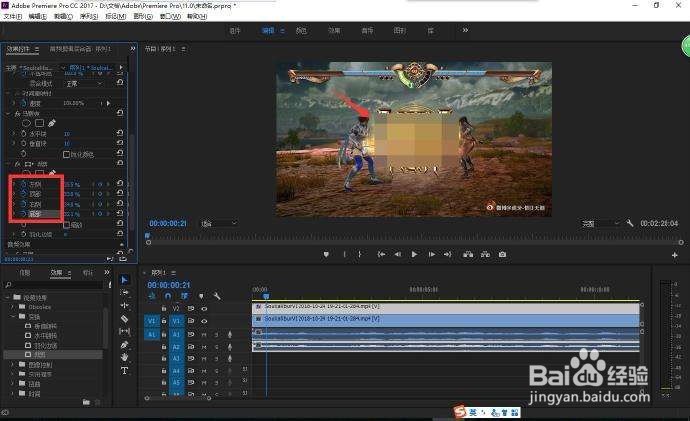
Task: Click new custom bin folder icon in Effects panel
Action: (86, 402)
